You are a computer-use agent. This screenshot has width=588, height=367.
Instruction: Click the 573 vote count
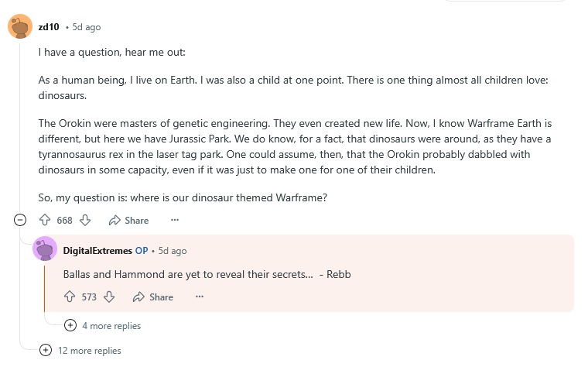89,297
